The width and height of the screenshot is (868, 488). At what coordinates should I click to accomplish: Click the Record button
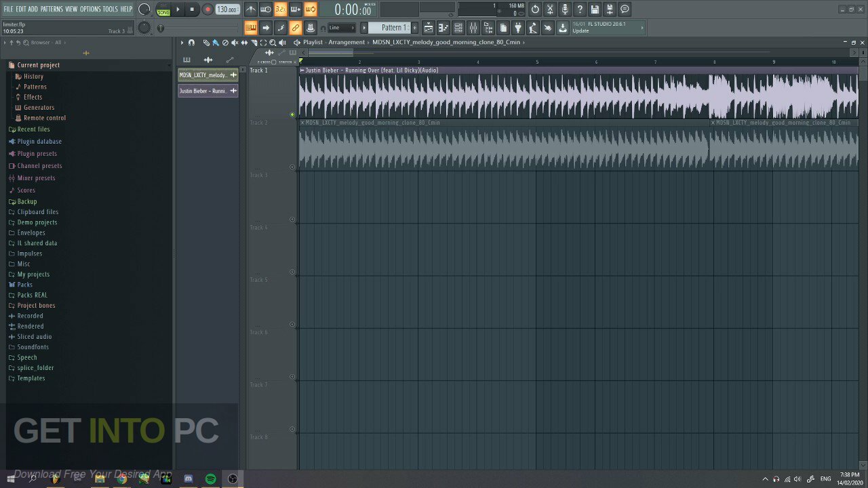tap(208, 9)
